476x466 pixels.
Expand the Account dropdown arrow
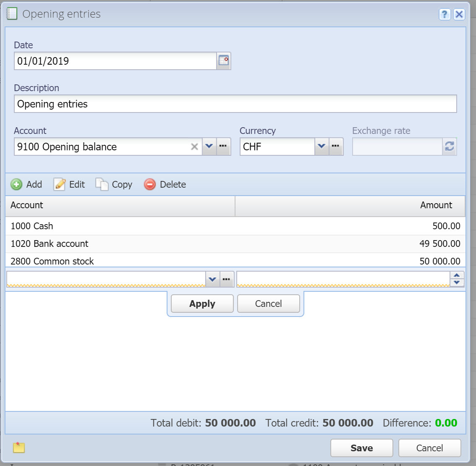pyautogui.click(x=209, y=147)
